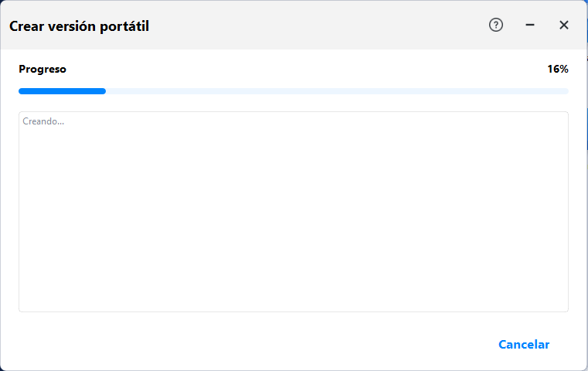Viewport: 588px width, 371px height.
Task: Click the bottom edge of the log box
Action: pos(294,311)
